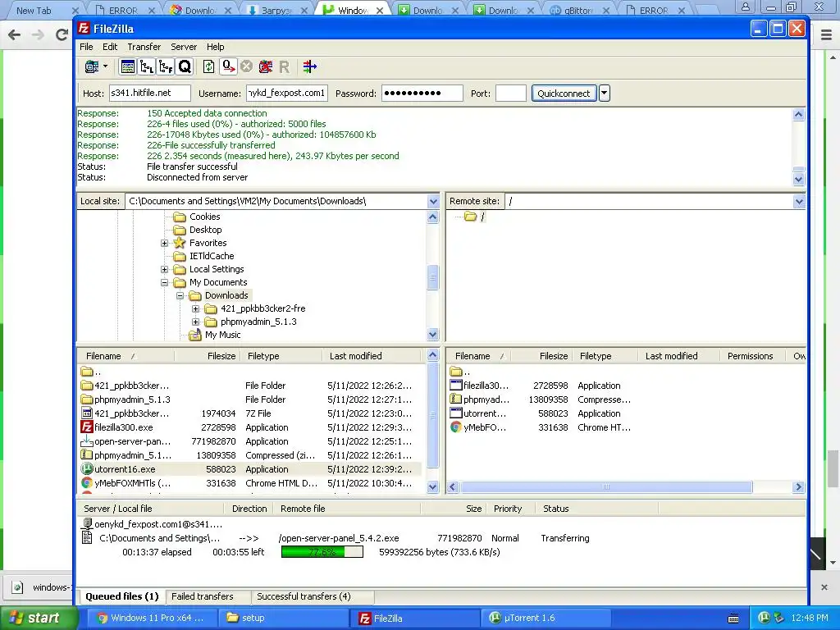This screenshot has width=840, height=630.
Task: Switch to µTorrent 1.6 taskbar button
Action: pos(546,618)
